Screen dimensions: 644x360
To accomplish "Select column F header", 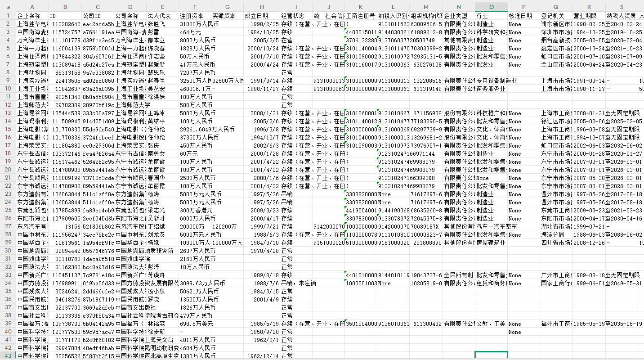I will pyautogui.click(x=195, y=7).
